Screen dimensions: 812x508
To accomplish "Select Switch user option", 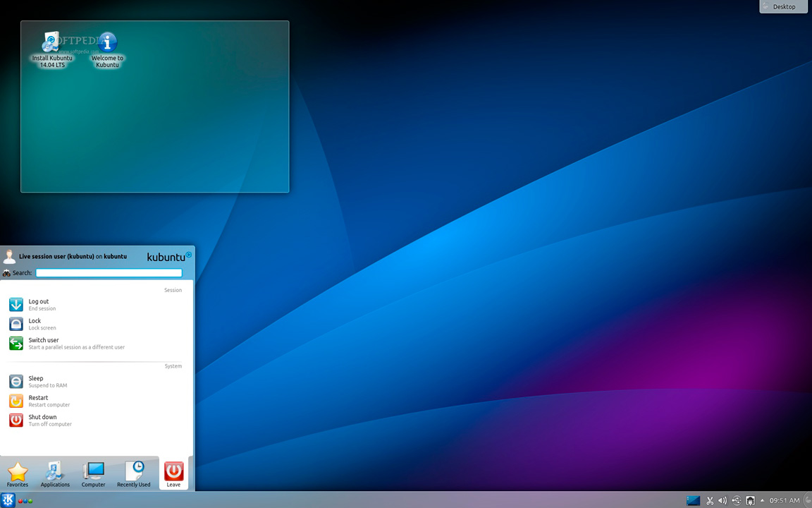I will [44, 343].
